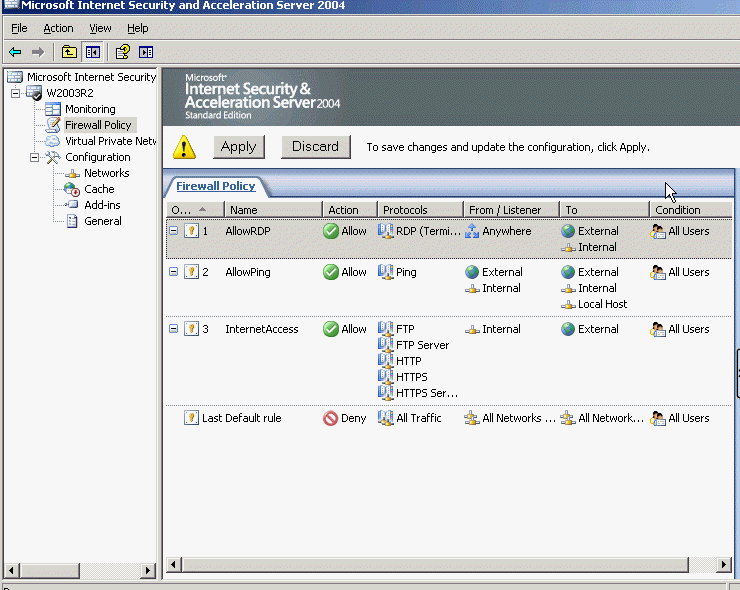Toggle the Show/Hide task pane icon
The image size is (740, 590).
[146, 52]
